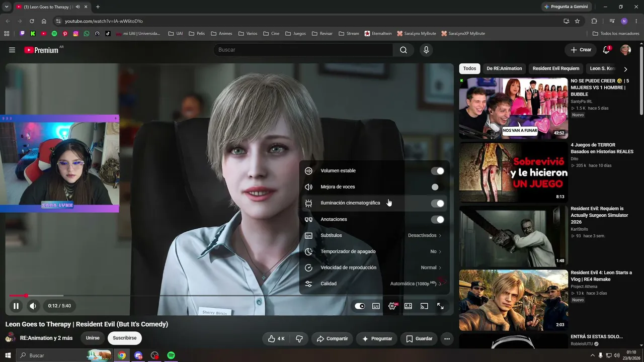Viewport: 644px width, 362px height.
Task: Focus the YouTube Buscar search field
Action: 303,50
